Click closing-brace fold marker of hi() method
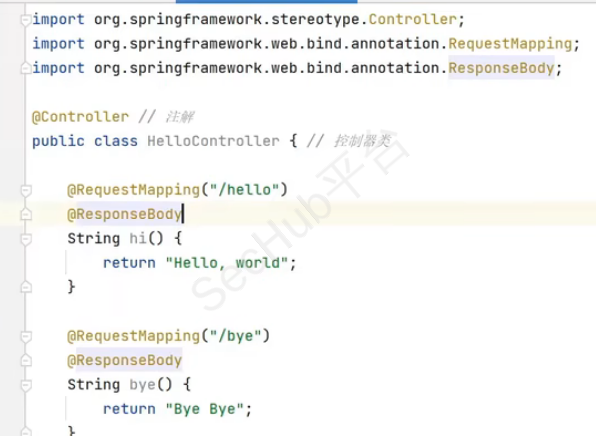The height and width of the screenshot is (436, 596). (26, 287)
